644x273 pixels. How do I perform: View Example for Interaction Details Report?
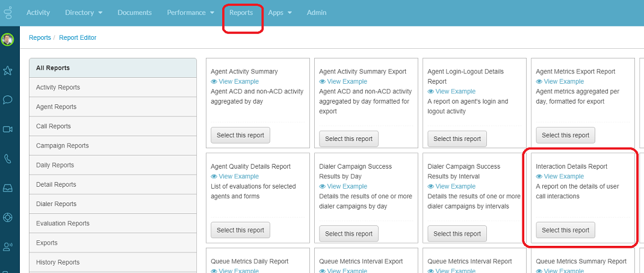coord(560,177)
